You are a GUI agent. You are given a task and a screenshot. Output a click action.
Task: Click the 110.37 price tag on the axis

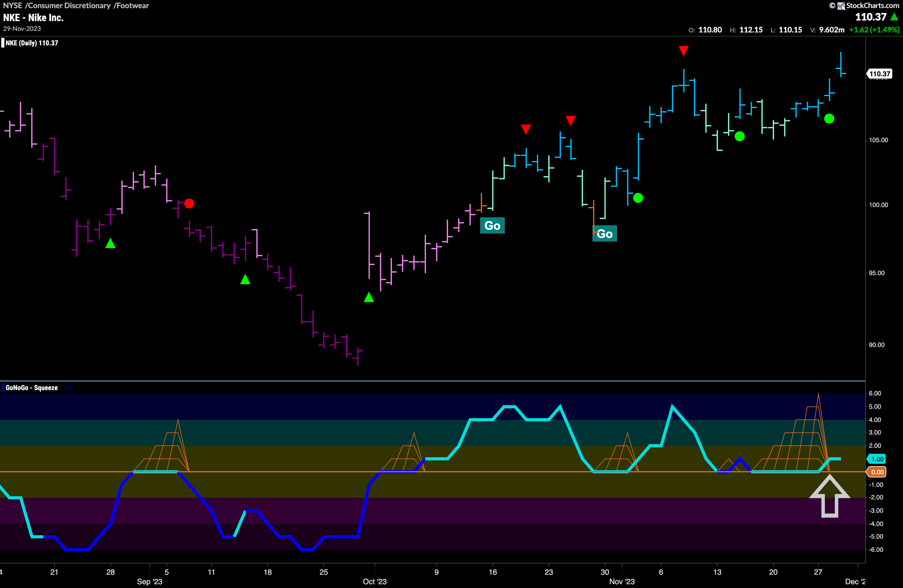879,73
